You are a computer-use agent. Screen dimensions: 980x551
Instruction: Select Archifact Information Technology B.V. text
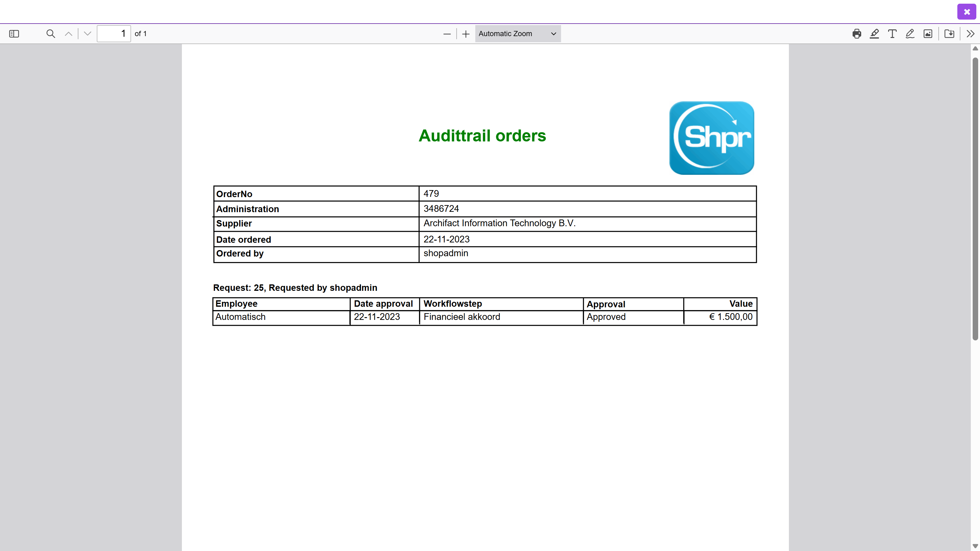pos(499,223)
